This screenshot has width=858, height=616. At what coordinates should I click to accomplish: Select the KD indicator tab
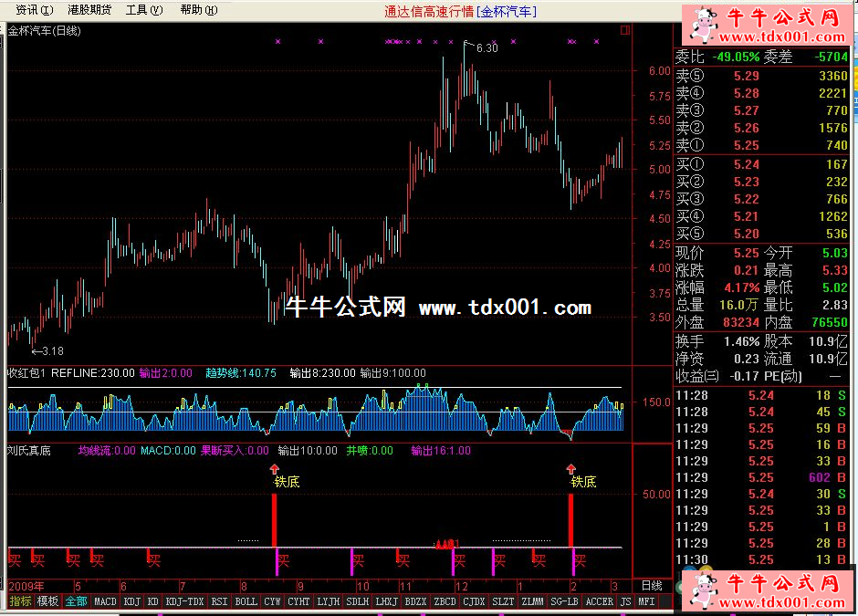point(153,601)
